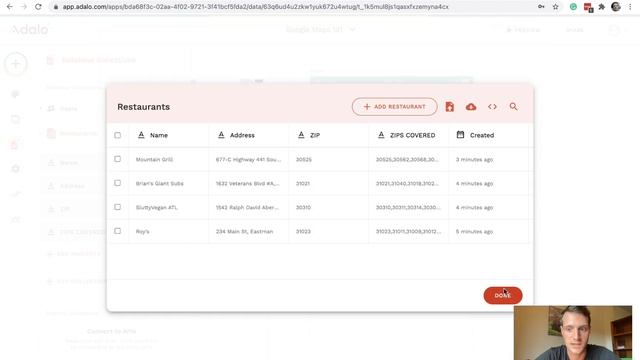Check the Roy's row checkbox

click(x=118, y=231)
